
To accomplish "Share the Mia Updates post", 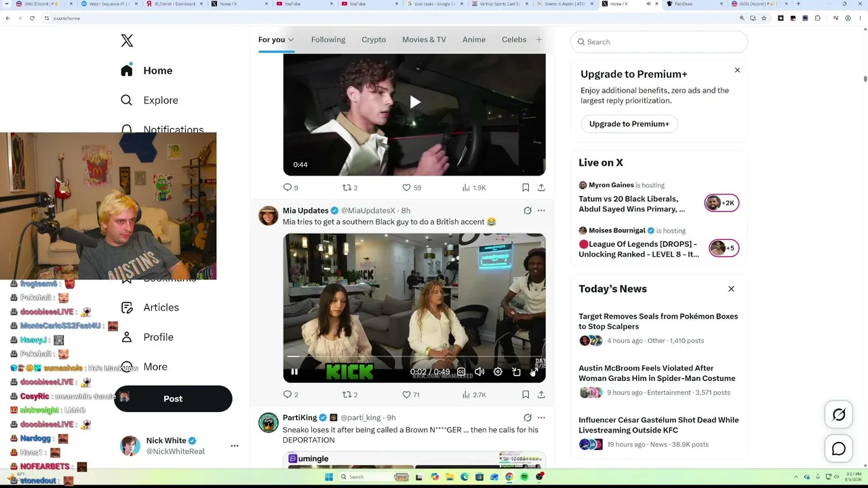I will point(541,394).
